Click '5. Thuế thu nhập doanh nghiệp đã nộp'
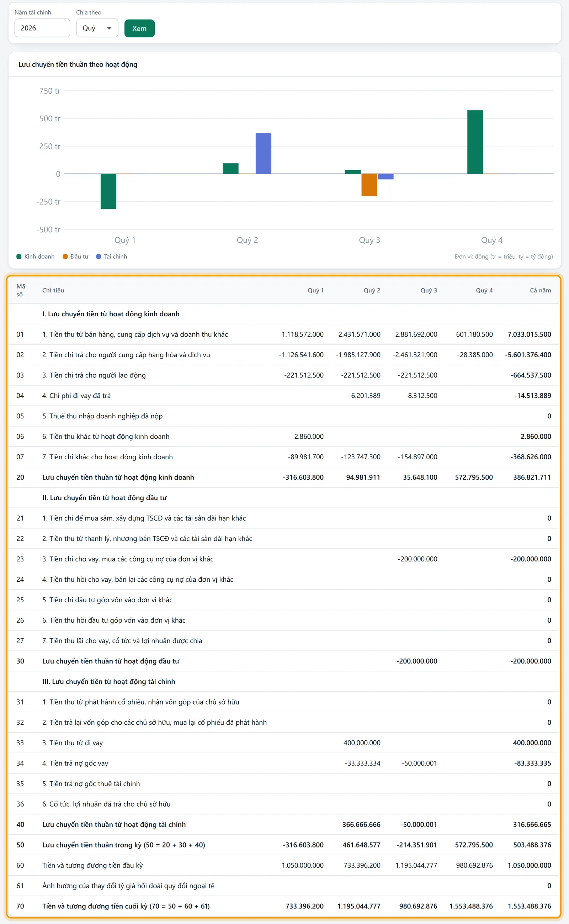 click(x=102, y=416)
